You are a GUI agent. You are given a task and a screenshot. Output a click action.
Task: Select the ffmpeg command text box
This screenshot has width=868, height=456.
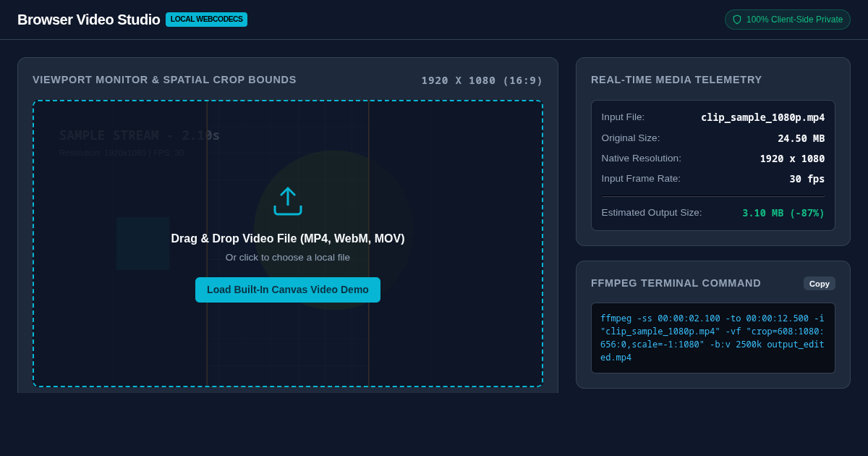713,338
